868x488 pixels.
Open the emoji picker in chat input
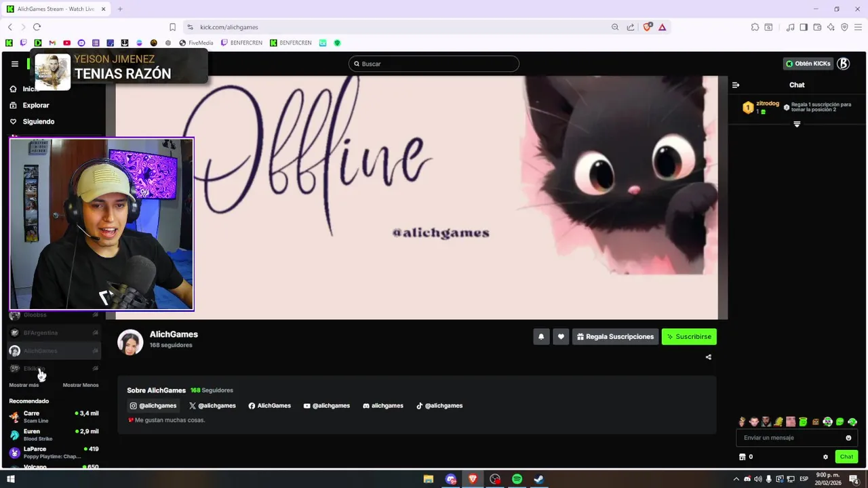point(848,438)
